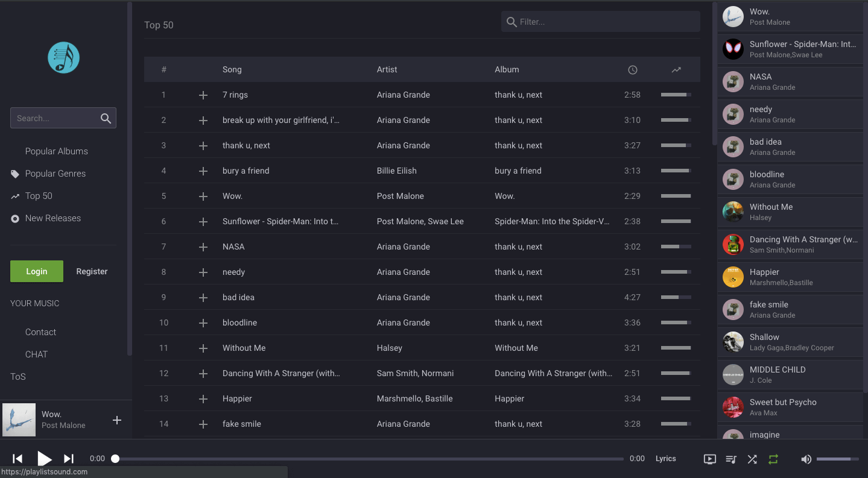The width and height of the screenshot is (868, 478).
Task: Play 'MIDDLE CHILD' in the queue panel
Action: [x=790, y=374]
